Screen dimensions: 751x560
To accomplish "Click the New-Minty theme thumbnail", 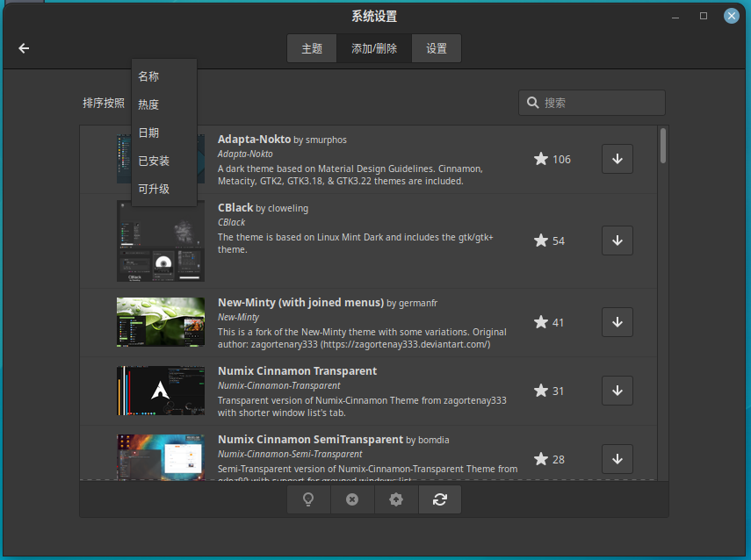I will (x=161, y=322).
